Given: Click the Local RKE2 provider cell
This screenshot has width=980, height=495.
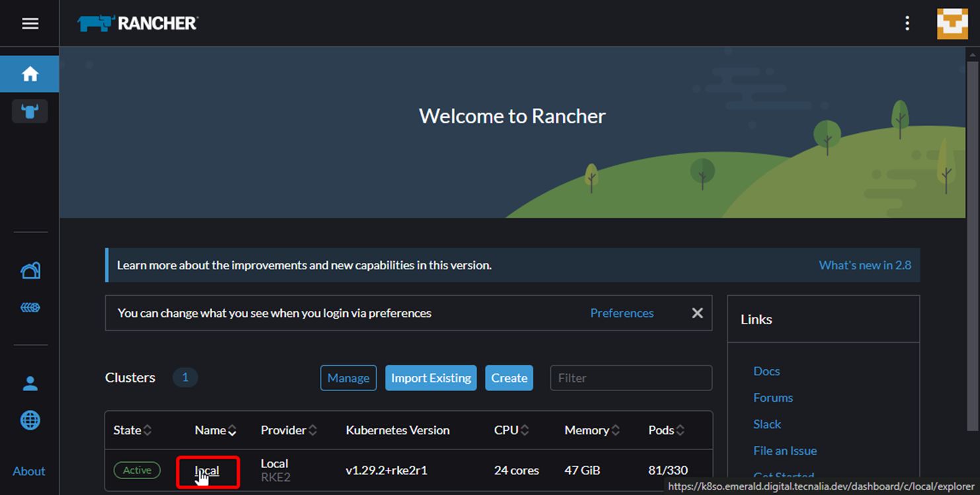Looking at the screenshot, I should click(x=275, y=470).
